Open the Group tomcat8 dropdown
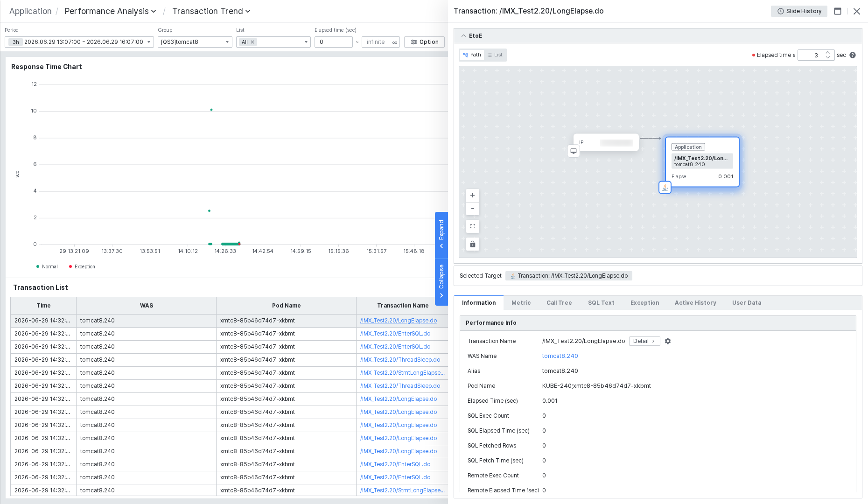This screenshot has height=504, width=868. point(195,42)
